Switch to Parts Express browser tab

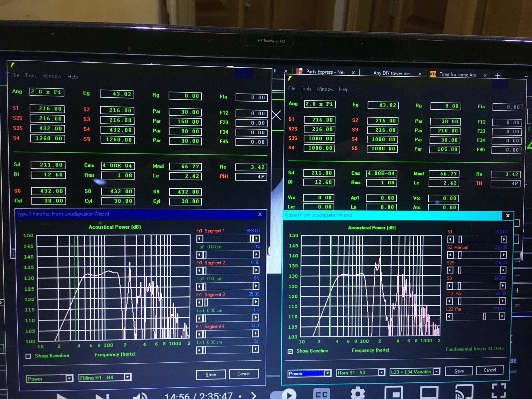tap(325, 72)
